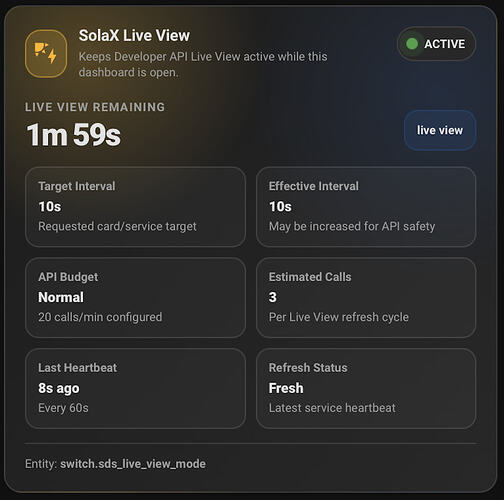Viewport: 504px width, 500px height.
Task: Select the API Budget tile
Action: coord(135,297)
